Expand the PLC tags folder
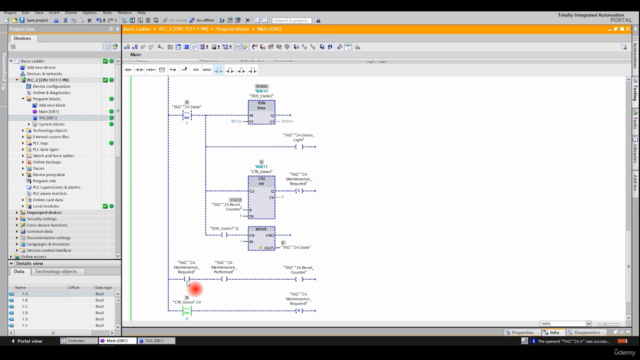The width and height of the screenshot is (640, 360). click(x=23, y=143)
